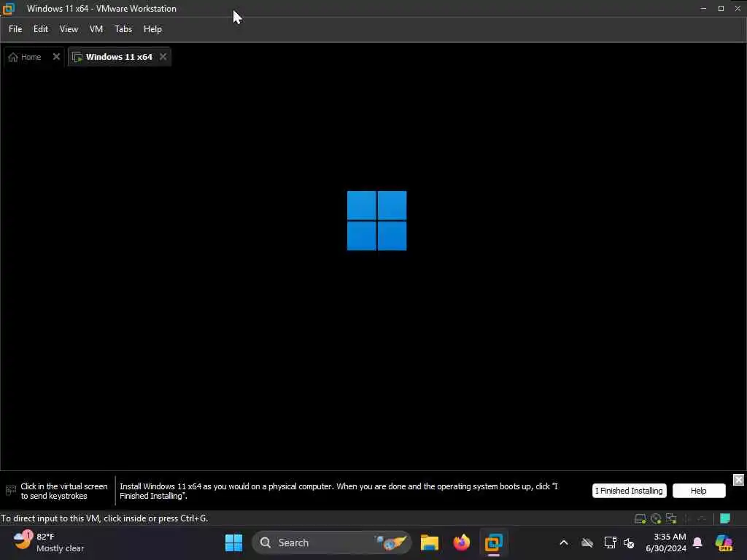Close the Windows 11 x64 tab

pos(163,57)
